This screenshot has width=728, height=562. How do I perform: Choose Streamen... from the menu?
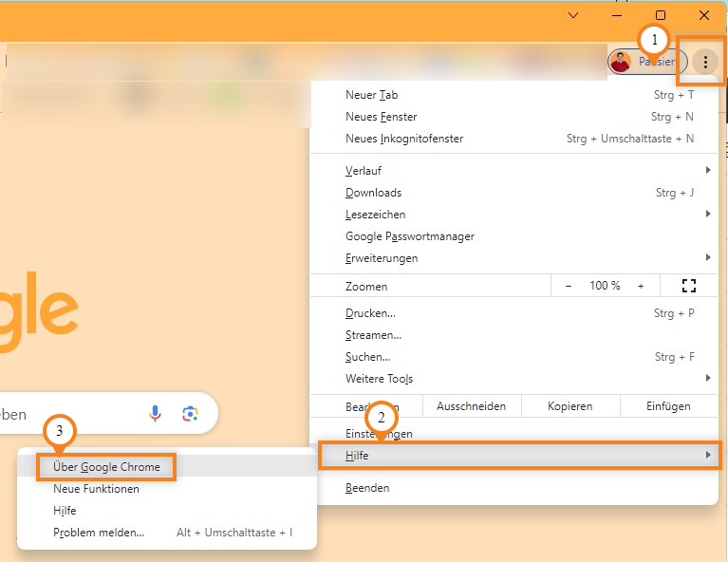(x=513, y=335)
